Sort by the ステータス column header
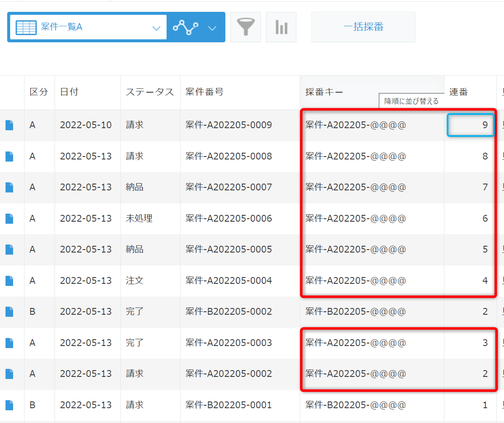The image size is (504, 423). click(x=150, y=92)
